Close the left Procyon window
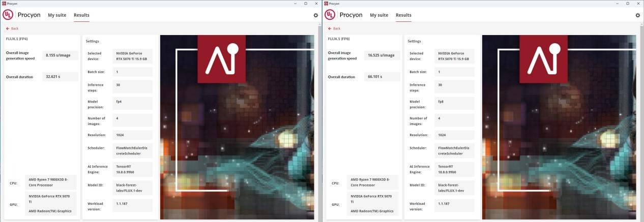This screenshot has height=222, width=644. (x=316, y=3)
